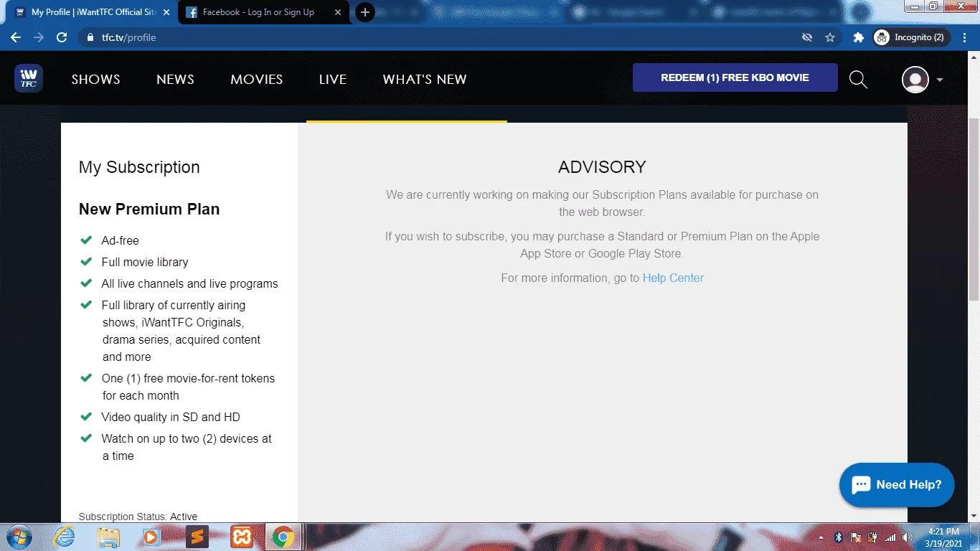Click the Full movie library text
Screen dimensions: 980x551
pyautogui.click(x=145, y=262)
